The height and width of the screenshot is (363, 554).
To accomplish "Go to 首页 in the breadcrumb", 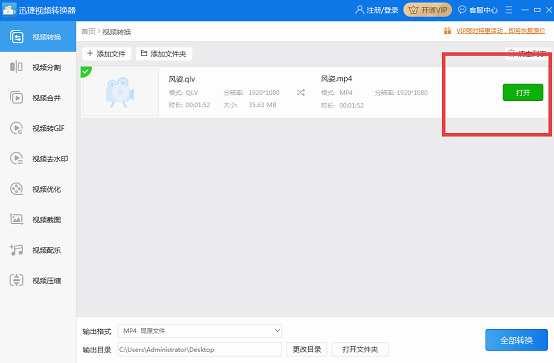I will coord(88,31).
